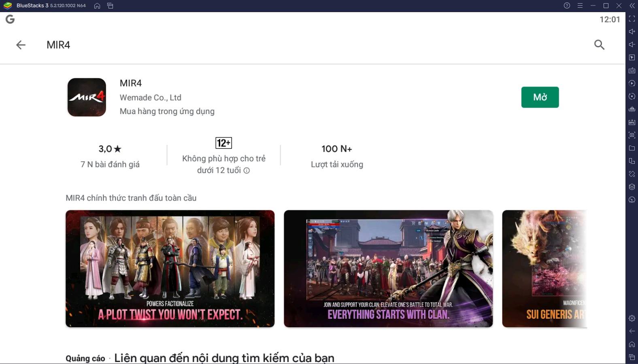The width and height of the screenshot is (638, 364).
Task: Click 'Mua hàng trong ứng dụng' text
Action: 167,111
